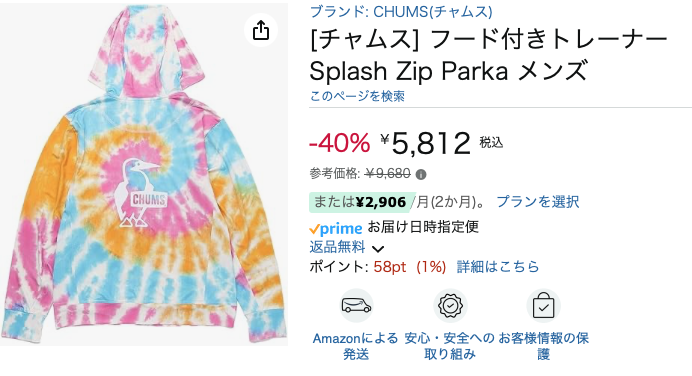This screenshot has width=692, height=376.
Task: Click the 58pt points value
Action: (x=390, y=267)
